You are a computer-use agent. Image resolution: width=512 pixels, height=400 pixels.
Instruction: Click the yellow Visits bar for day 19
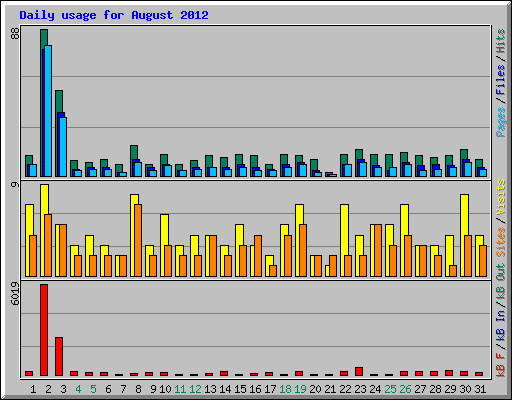[x=299, y=214]
